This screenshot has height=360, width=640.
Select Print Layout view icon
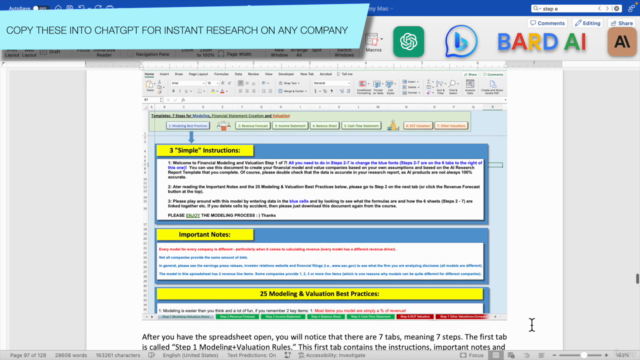tap(495, 355)
